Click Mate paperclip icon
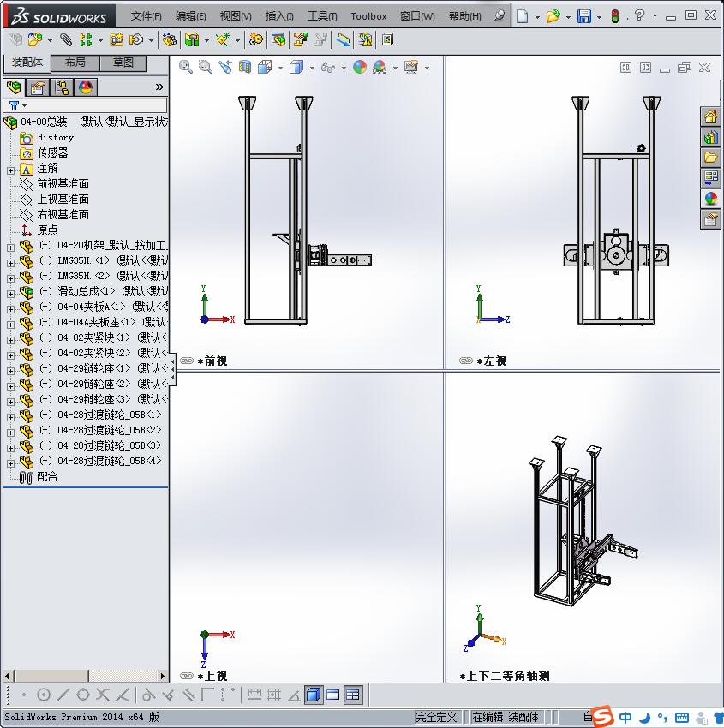The image size is (724, 728). 67,40
